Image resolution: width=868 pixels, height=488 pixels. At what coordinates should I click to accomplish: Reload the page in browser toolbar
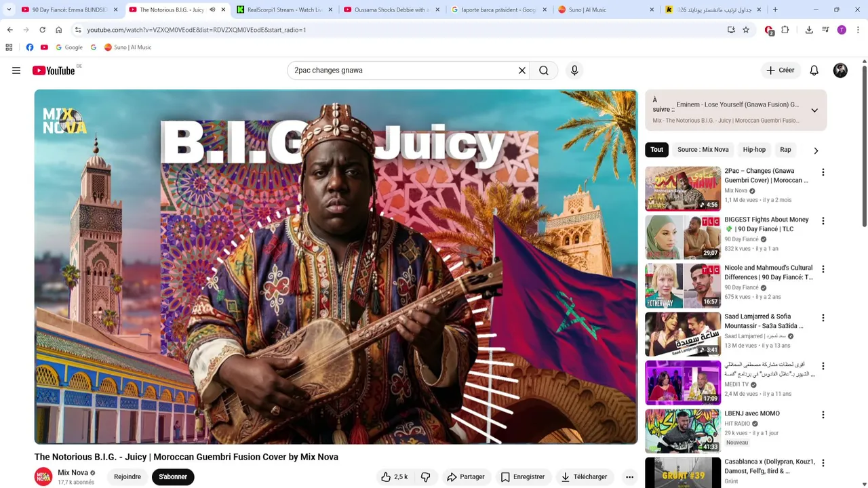[x=42, y=30]
